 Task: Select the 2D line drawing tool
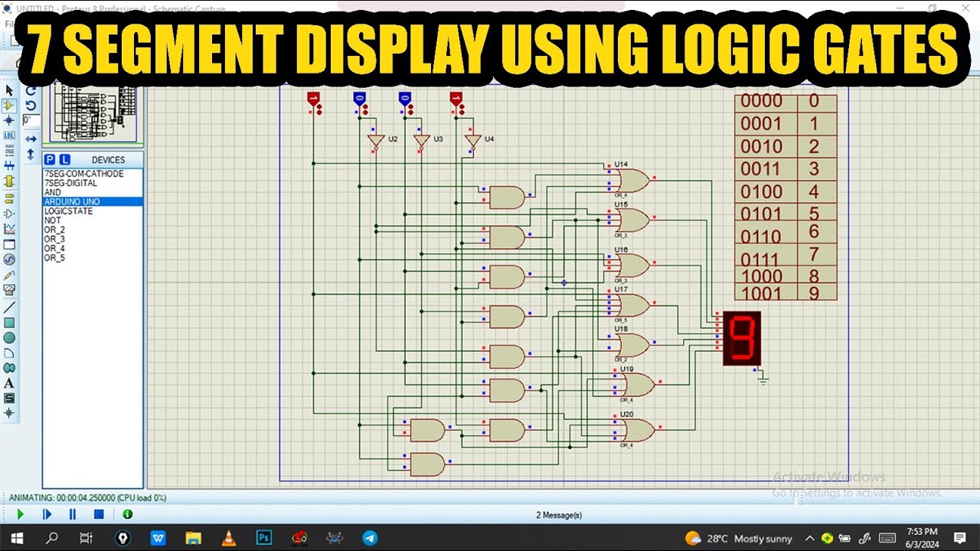[9, 307]
